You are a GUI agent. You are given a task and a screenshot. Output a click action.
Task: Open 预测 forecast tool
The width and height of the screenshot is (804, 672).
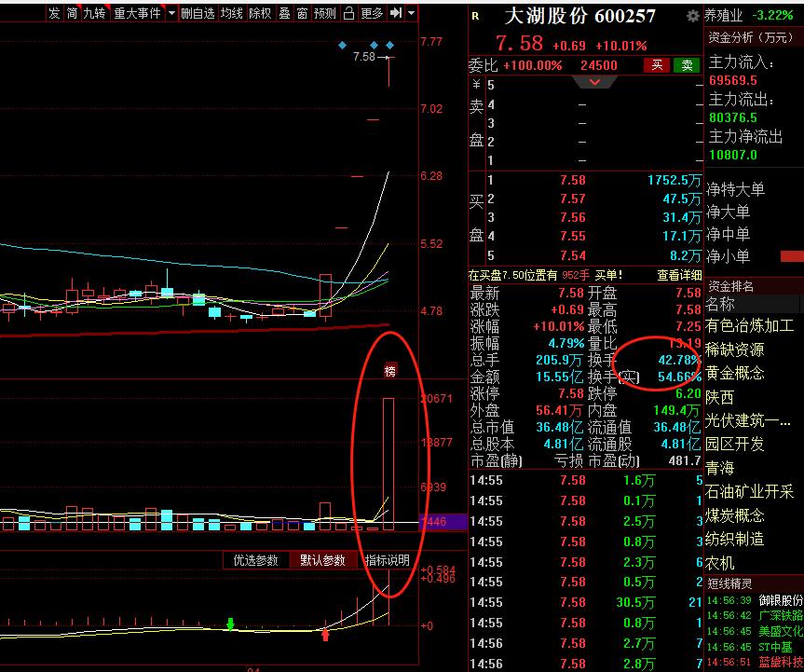pos(325,13)
